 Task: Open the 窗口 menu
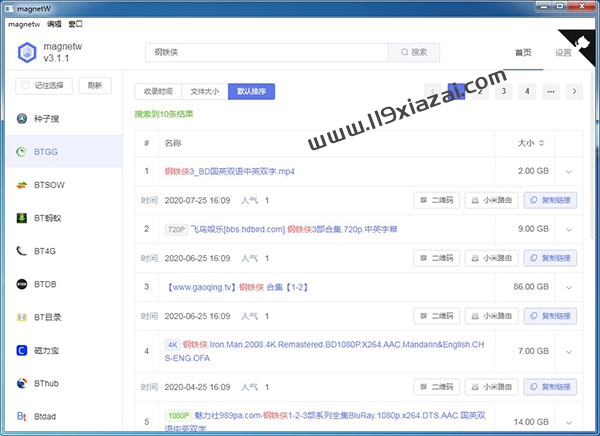coord(75,24)
